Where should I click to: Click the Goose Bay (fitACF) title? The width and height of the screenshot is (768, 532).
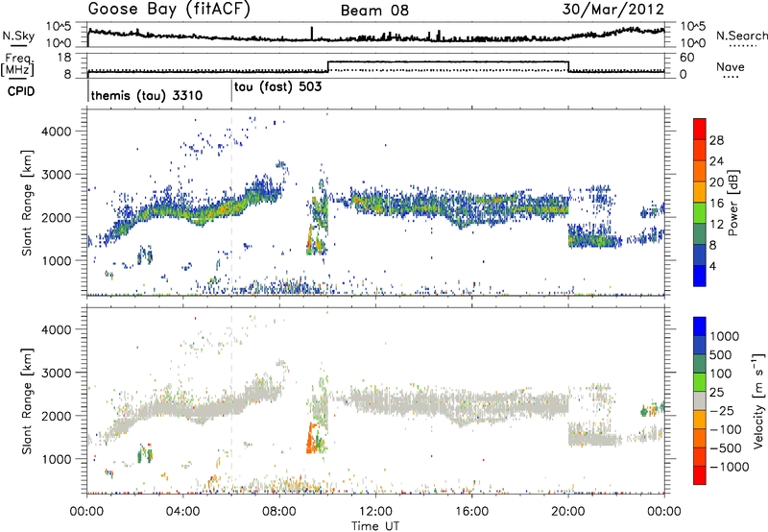pyautogui.click(x=169, y=10)
